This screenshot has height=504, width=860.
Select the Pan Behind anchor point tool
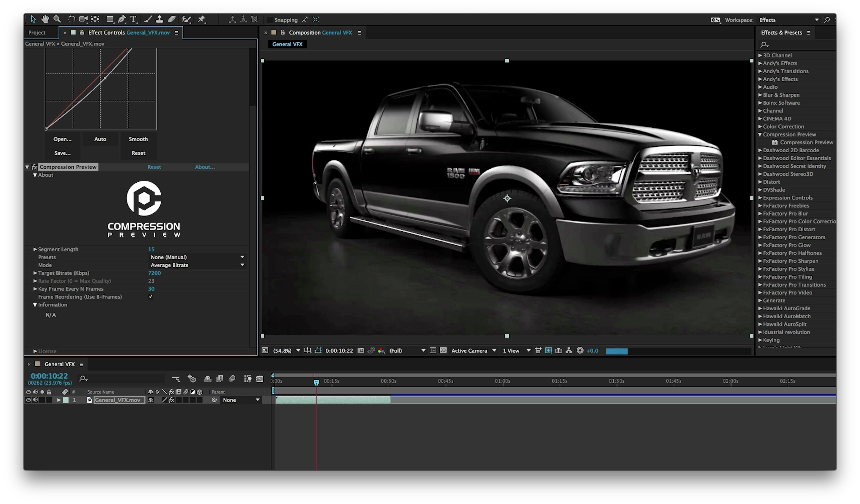pyautogui.click(x=95, y=19)
